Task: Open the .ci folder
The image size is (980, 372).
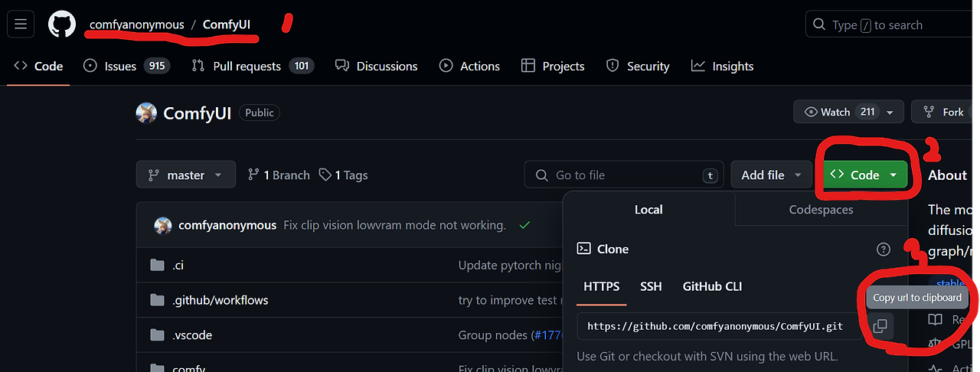Action: 178,266
